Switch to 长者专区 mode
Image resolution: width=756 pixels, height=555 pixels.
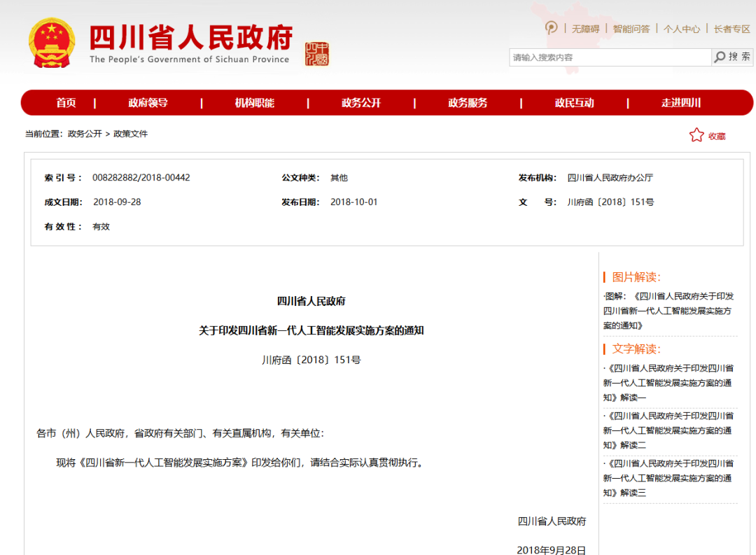coord(731,29)
